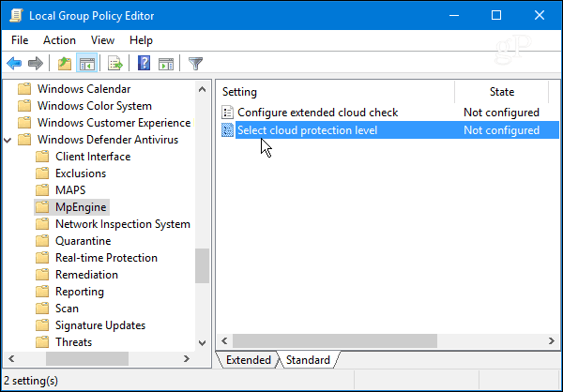Close the Local Group Policy Editor window
Viewport: 563px width, 392px height.
click(x=540, y=15)
